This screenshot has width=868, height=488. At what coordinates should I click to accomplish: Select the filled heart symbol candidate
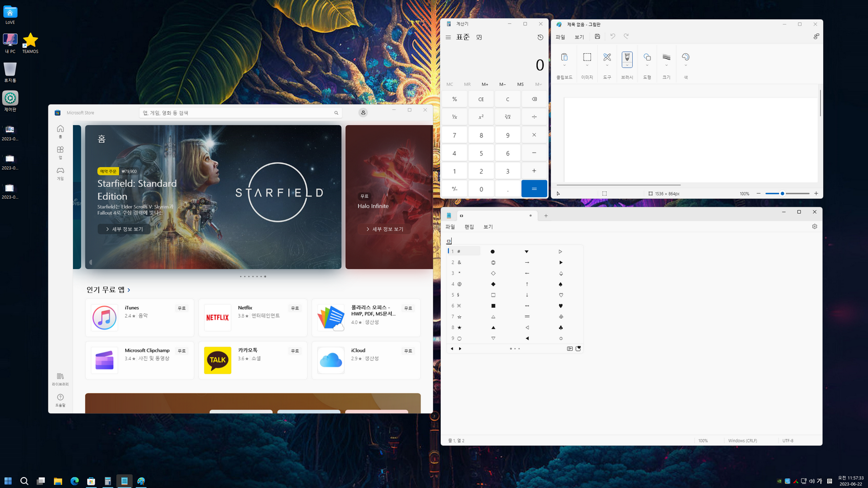(x=560, y=306)
